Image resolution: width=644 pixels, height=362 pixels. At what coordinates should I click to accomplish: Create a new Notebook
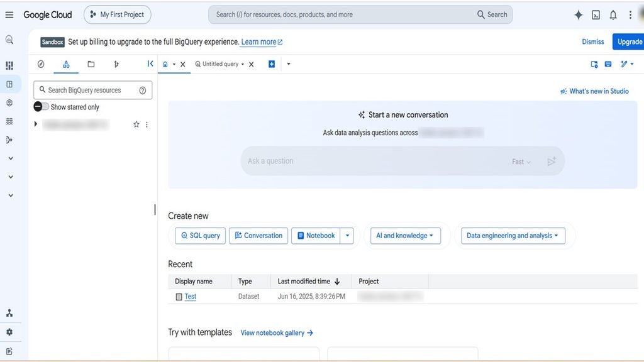316,236
